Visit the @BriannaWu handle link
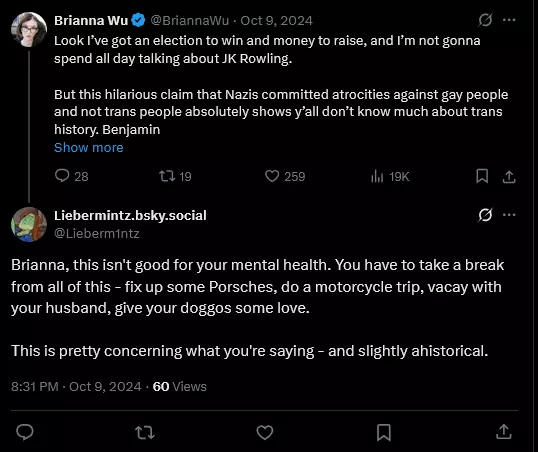 point(189,21)
